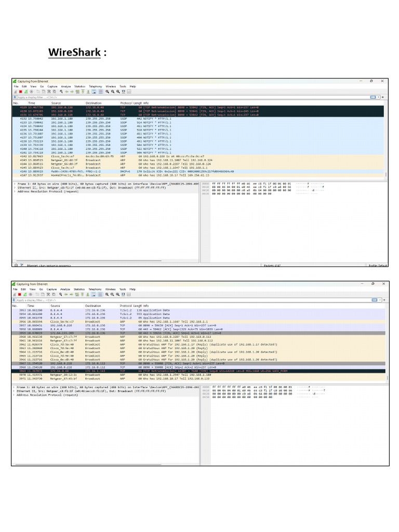Open Find Packet magnifier in upper Wireshark toolbar

(61, 91)
